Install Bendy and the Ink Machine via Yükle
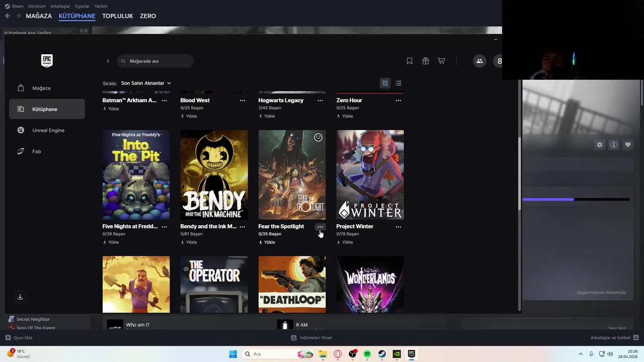The image size is (644, 362). [x=189, y=242]
